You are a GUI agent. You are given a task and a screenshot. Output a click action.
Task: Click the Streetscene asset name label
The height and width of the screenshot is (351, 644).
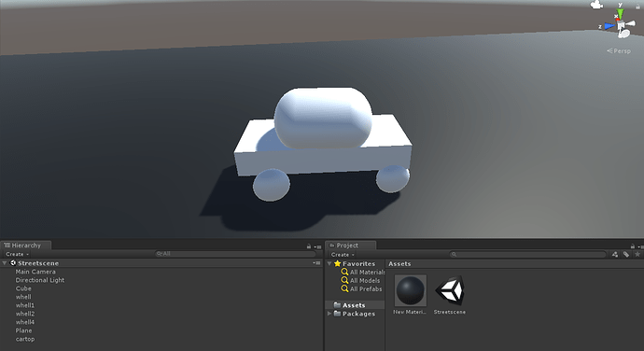pyautogui.click(x=450, y=312)
